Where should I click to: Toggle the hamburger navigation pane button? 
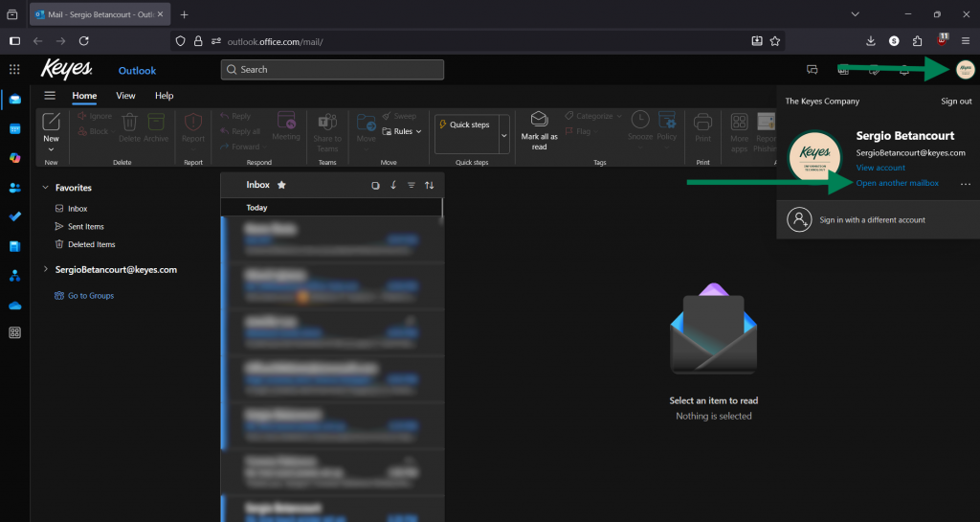tap(50, 96)
